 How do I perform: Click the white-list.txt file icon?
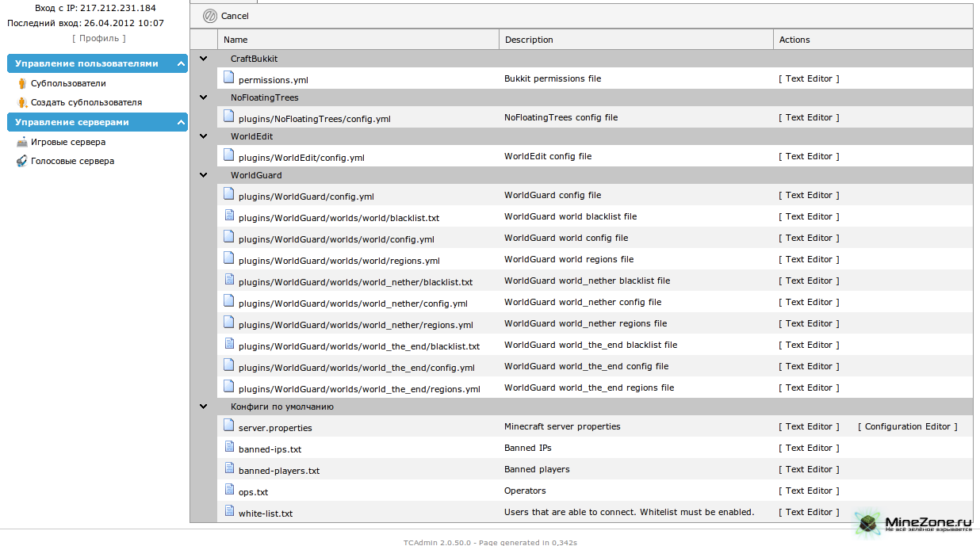tap(229, 511)
